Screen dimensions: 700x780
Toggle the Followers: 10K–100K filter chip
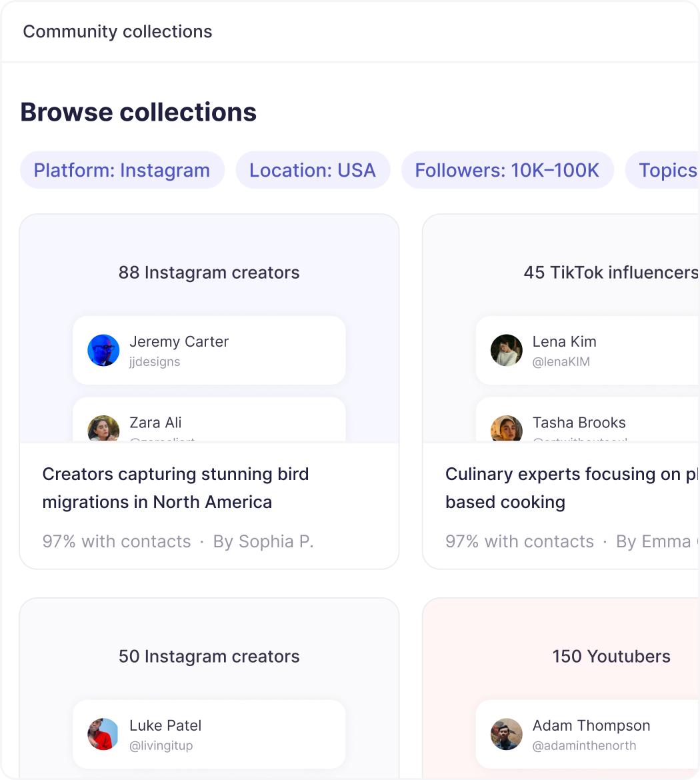(x=507, y=171)
